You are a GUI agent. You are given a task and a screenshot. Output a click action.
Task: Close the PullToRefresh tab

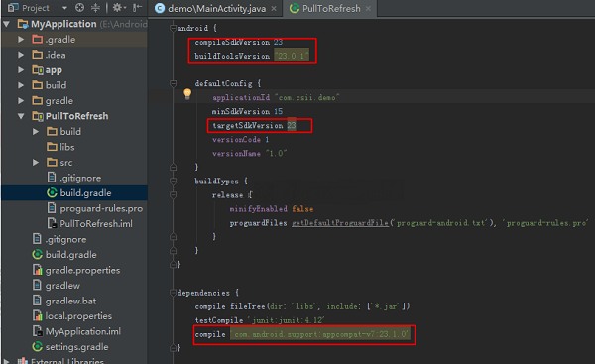coord(368,8)
